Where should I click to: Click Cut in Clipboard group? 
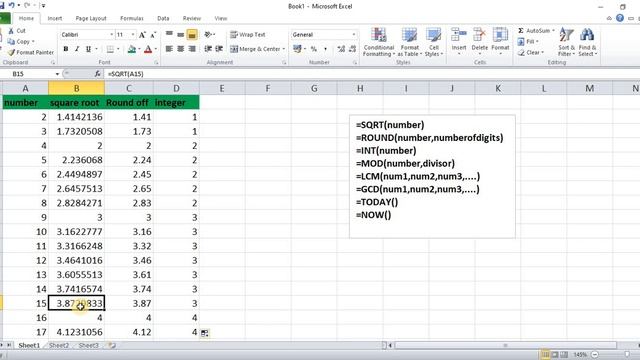(17, 31)
